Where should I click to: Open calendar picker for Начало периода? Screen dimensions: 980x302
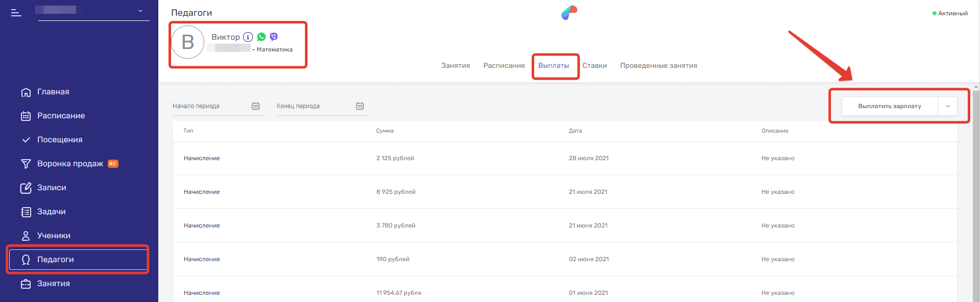255,106
